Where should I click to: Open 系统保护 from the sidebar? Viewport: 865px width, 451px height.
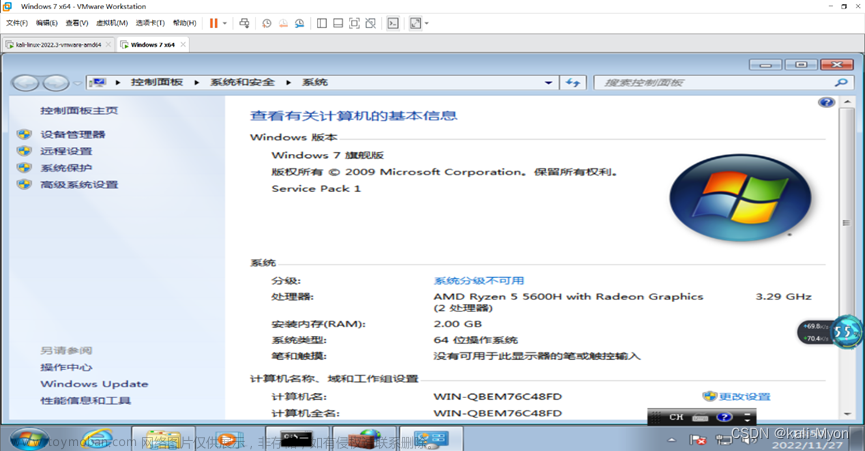click(66, 168)
